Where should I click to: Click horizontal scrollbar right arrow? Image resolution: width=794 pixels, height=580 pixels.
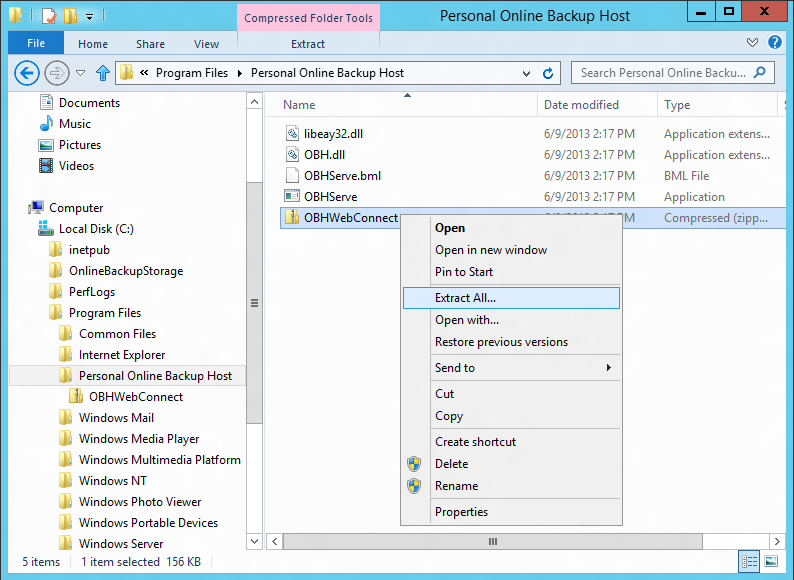(x=777, y=542)
